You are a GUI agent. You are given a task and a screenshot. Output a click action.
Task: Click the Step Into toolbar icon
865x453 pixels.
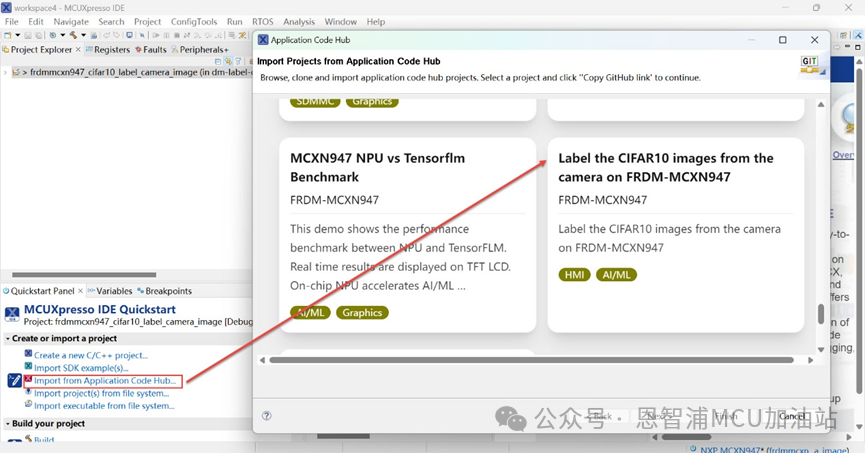pos(197,35)
